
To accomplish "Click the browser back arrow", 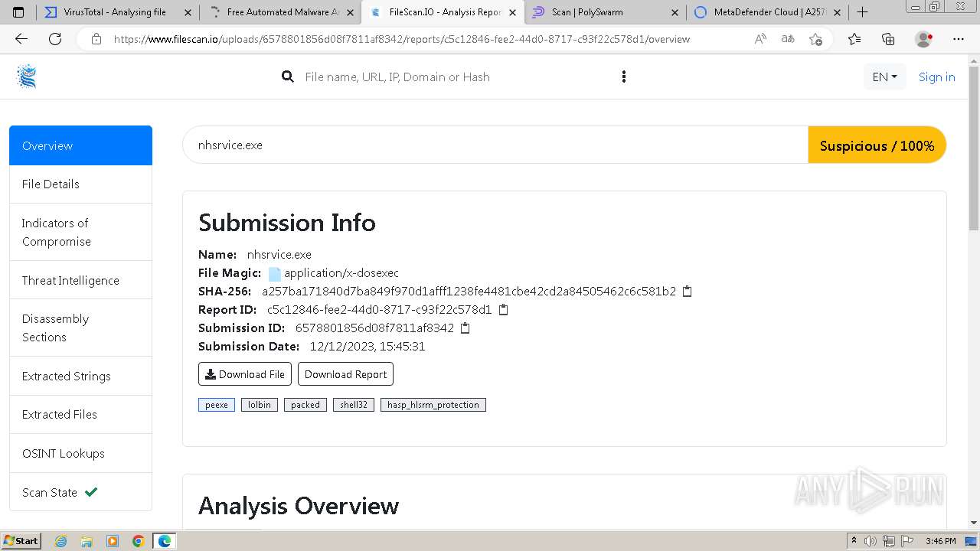I will pyautogui.click(x=21, y=39).
